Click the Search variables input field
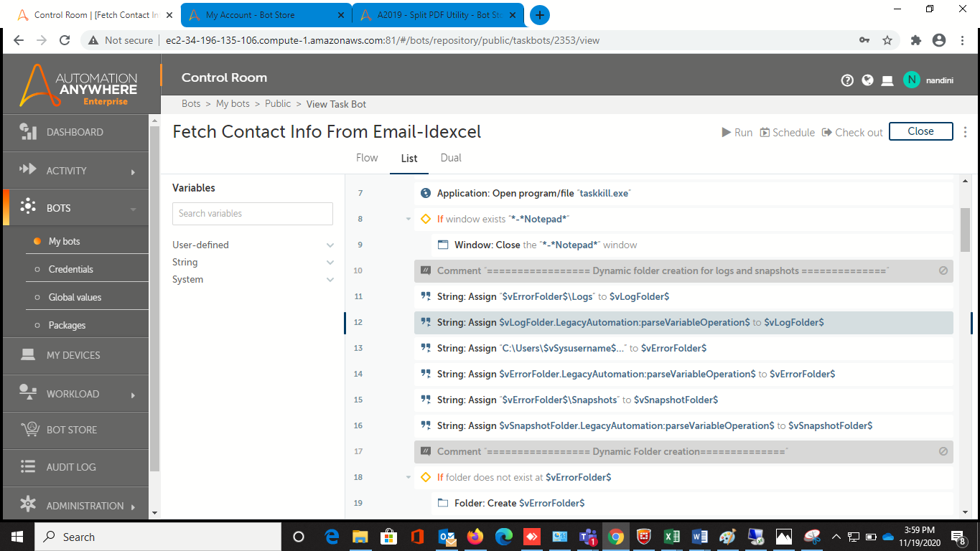This screenshot has width=980, height=551. [x=253, y=213]
